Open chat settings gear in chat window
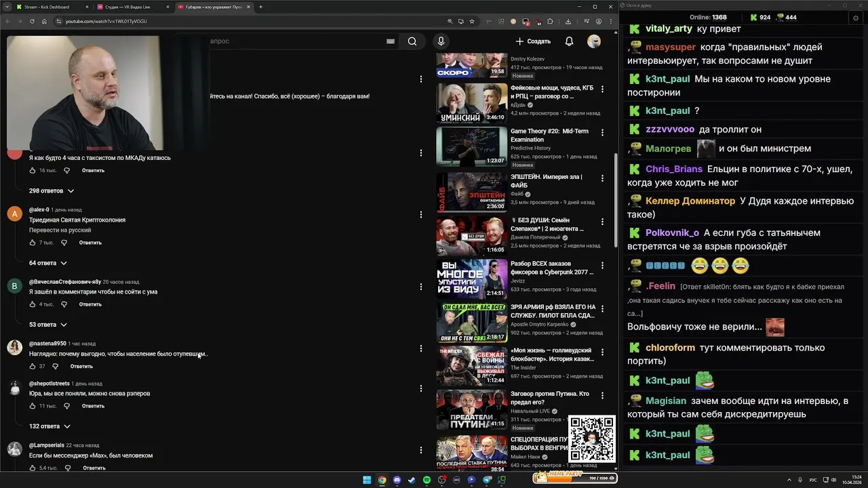The height and width of the screenshot is (488, 868). [856, 18]
